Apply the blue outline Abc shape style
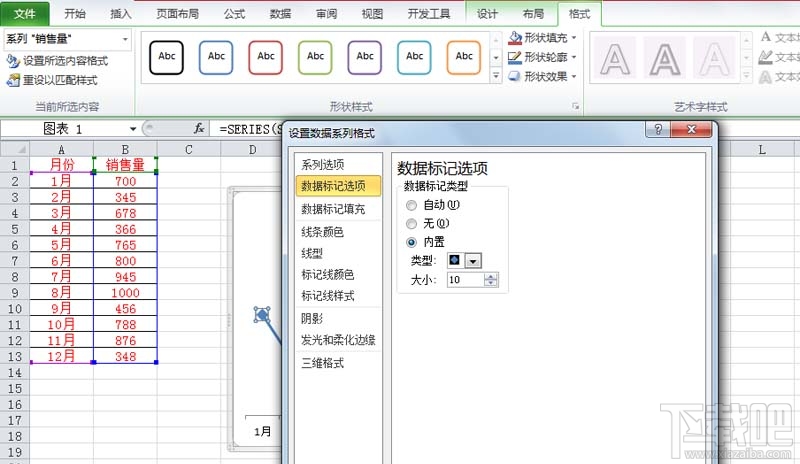The height and width of the screenshot is (464, 800). tap(216, 57)
